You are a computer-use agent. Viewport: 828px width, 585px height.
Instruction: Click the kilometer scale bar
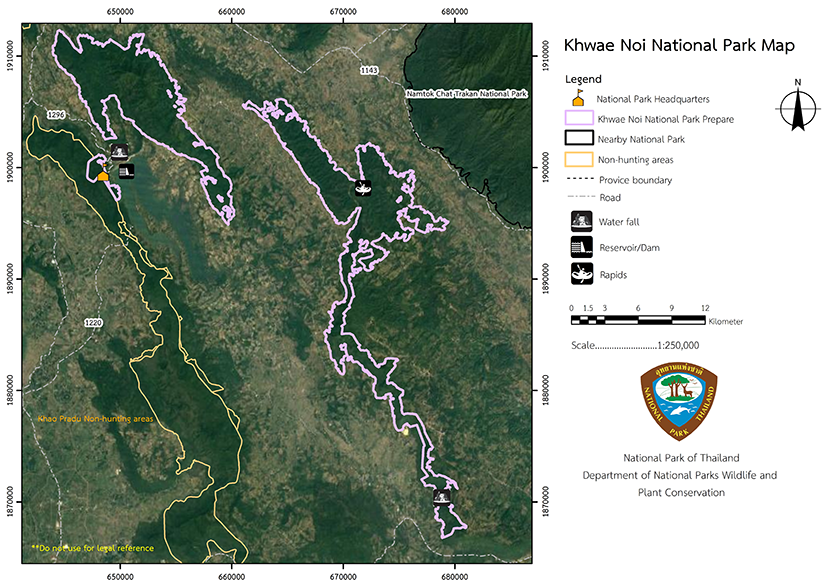point(639,320)
